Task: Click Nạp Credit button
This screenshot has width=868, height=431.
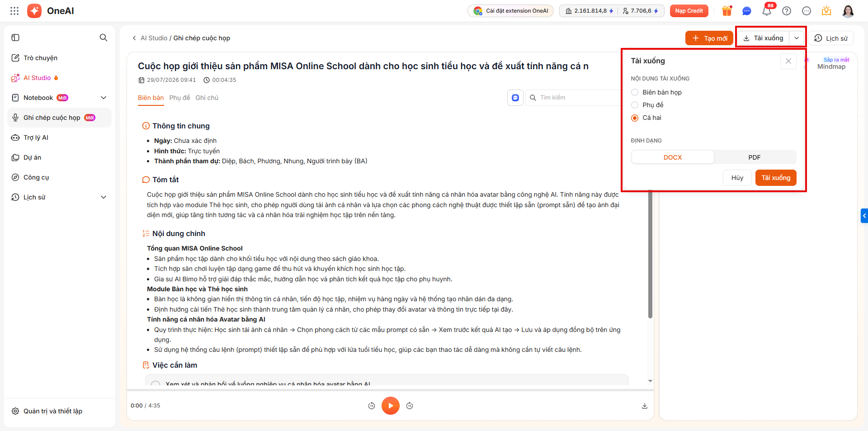Action: (x=689, y=11)
